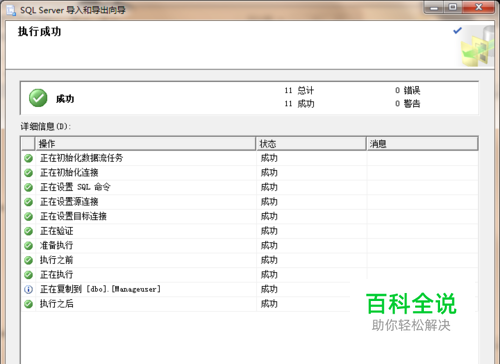Click status icon beside 正在初始化连接
This screenshot has height=364, width=500.
[29, 173]
